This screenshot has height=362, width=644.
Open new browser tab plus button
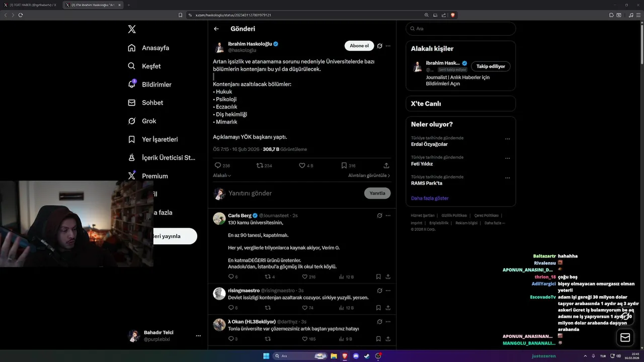pyautogui.click(x=128, y=5)
